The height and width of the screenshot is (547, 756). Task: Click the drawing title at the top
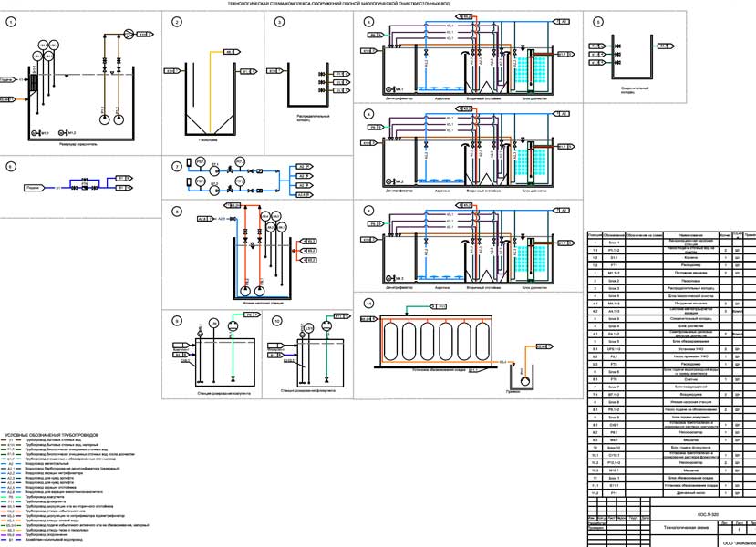378,5
